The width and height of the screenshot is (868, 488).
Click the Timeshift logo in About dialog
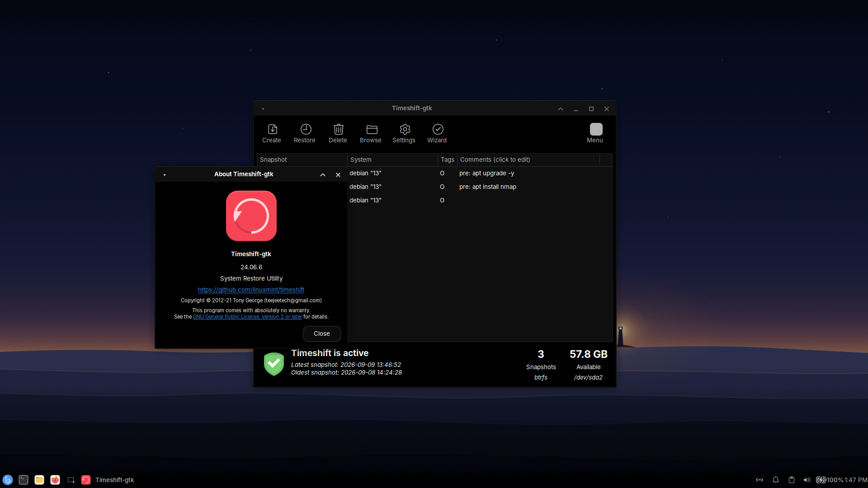click(x=251, y=216)
